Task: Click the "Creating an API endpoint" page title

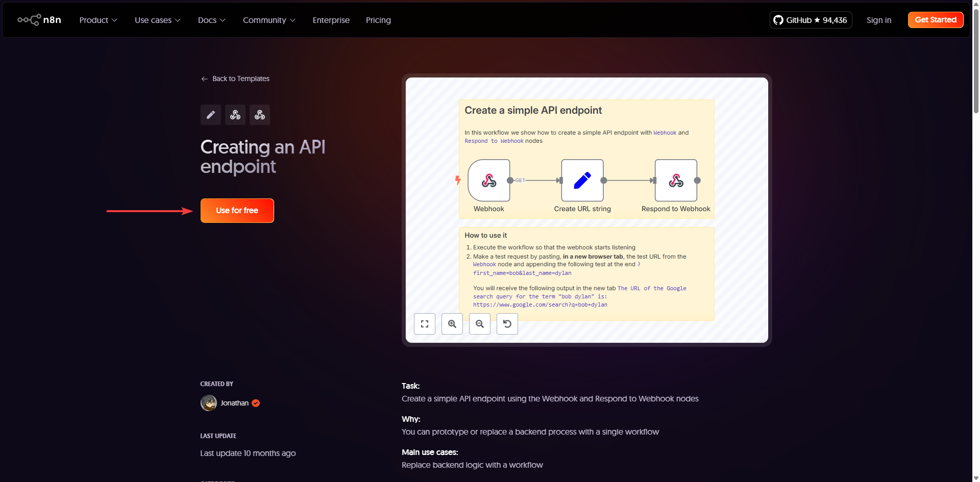Action: [x=263, y=157]
